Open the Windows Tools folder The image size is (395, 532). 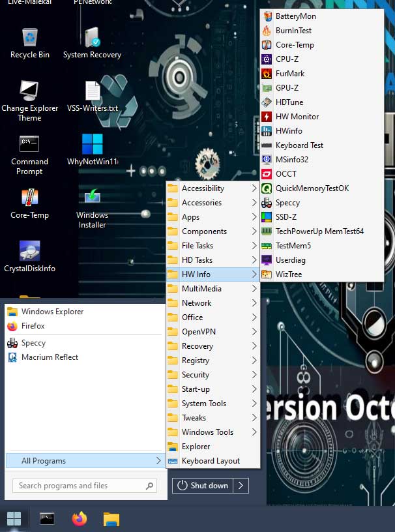tap(213, 432)
